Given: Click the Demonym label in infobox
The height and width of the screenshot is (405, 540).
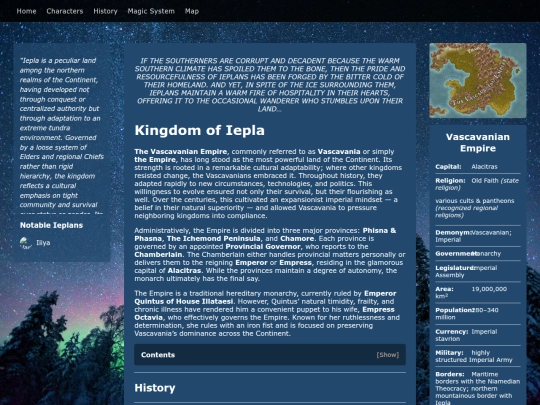Looking at the screenshot, I should (453, 232).
